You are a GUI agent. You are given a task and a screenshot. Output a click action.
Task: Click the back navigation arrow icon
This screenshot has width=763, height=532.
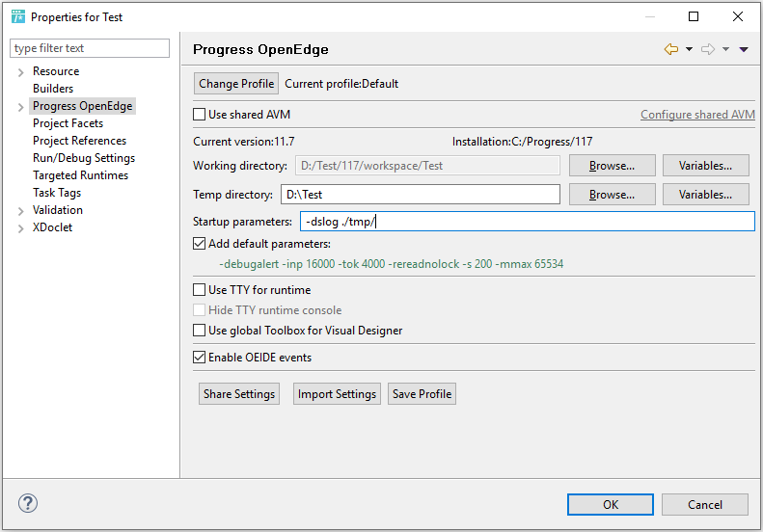point(671,49)
